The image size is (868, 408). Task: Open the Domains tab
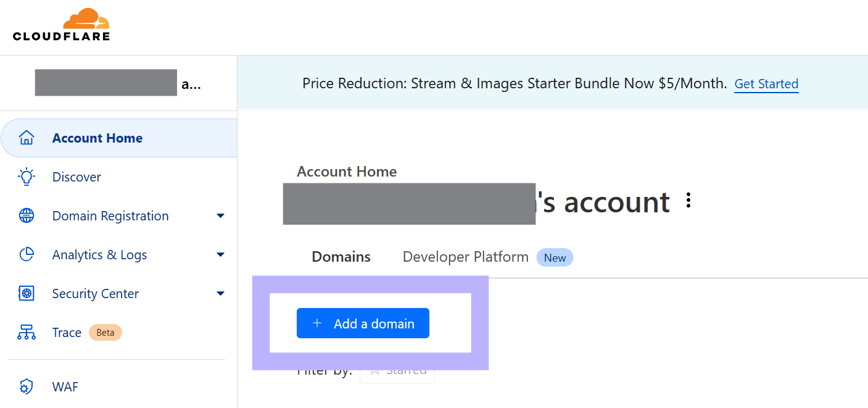coord(341,256)
